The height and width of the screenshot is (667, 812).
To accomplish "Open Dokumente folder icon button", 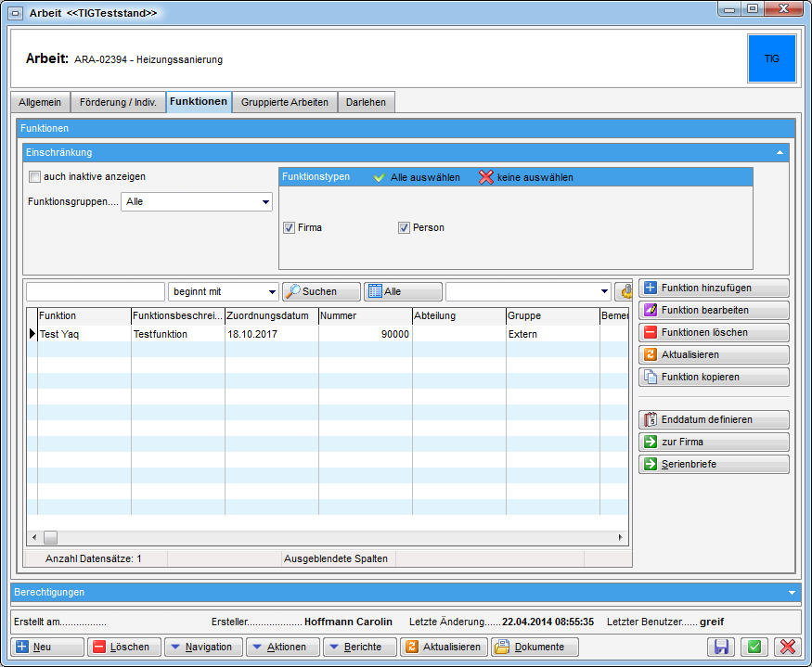I will click(535, 647).
